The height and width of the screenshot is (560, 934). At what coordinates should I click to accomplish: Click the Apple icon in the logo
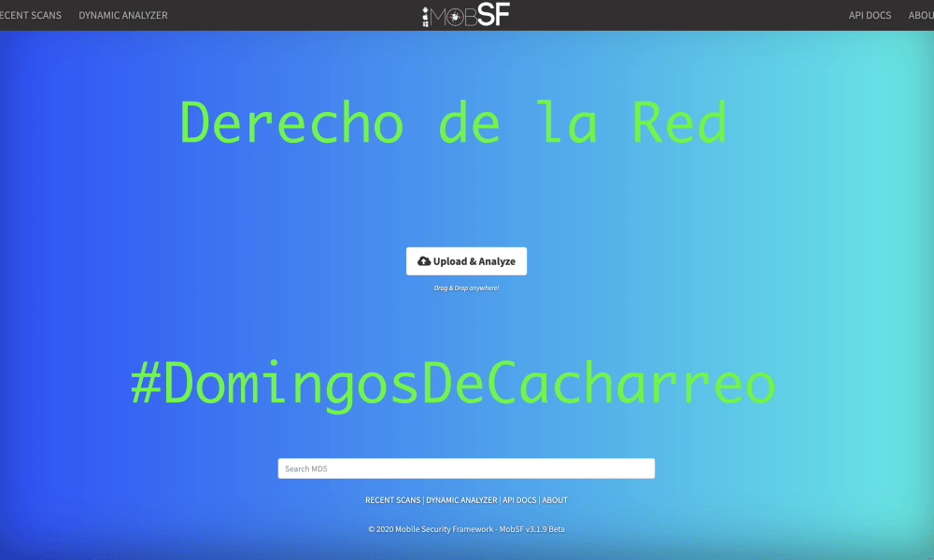tap(426, 17)
